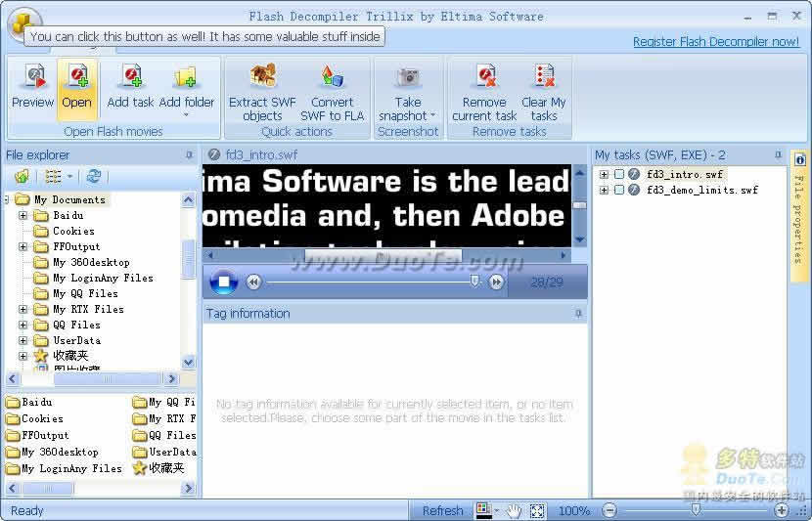Open the view mode dropdown arrow
Screen dimensions: 812x521
click(69, 177)
